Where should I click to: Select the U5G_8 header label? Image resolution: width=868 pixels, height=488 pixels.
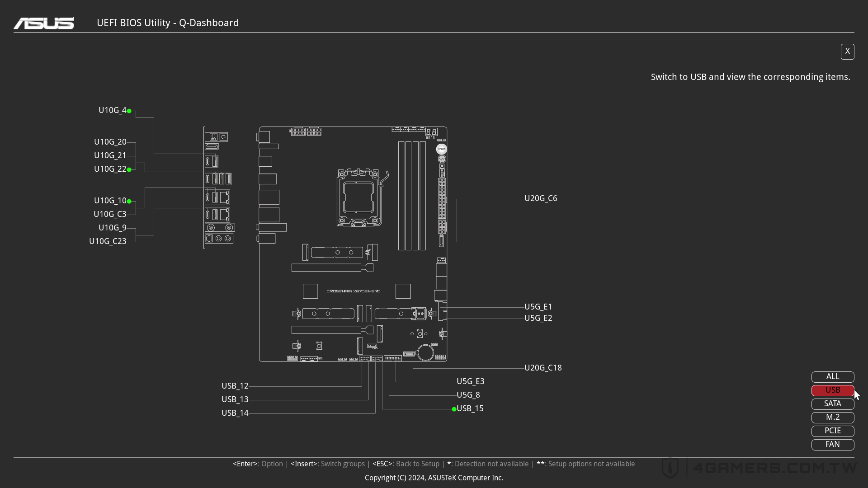click(468, 395)
